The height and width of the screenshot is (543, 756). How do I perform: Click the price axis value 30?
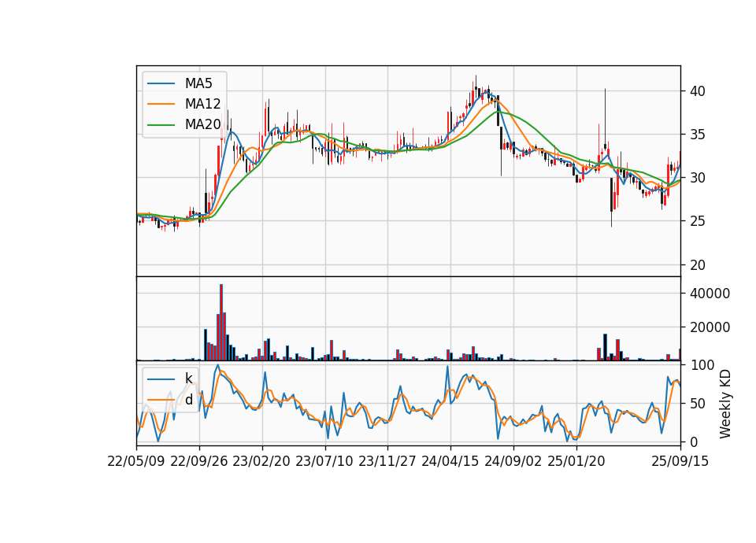(697, 178)
